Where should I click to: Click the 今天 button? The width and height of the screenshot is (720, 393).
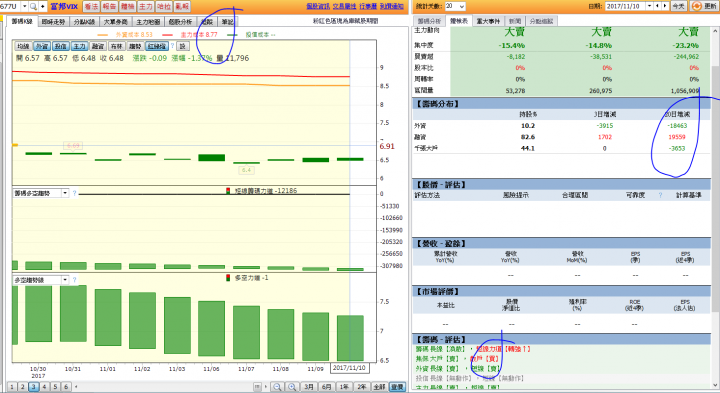679,6
